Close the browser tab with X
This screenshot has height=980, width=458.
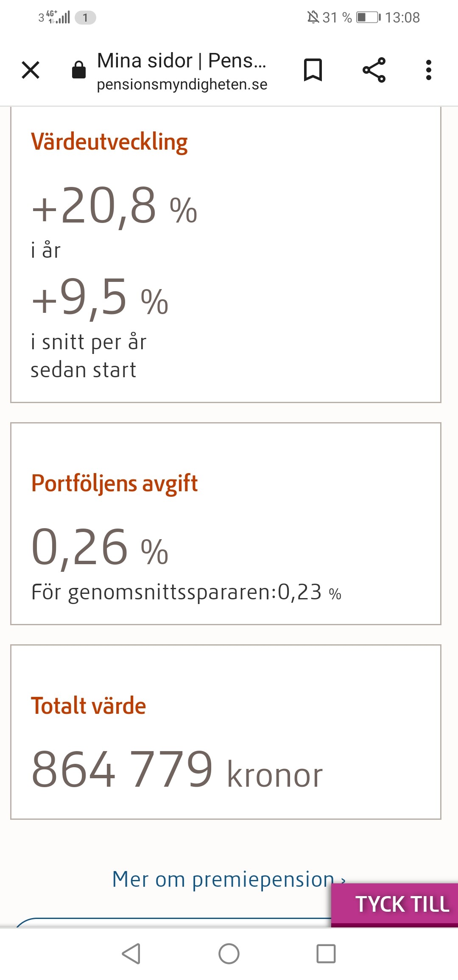click(x=31, y=70)
